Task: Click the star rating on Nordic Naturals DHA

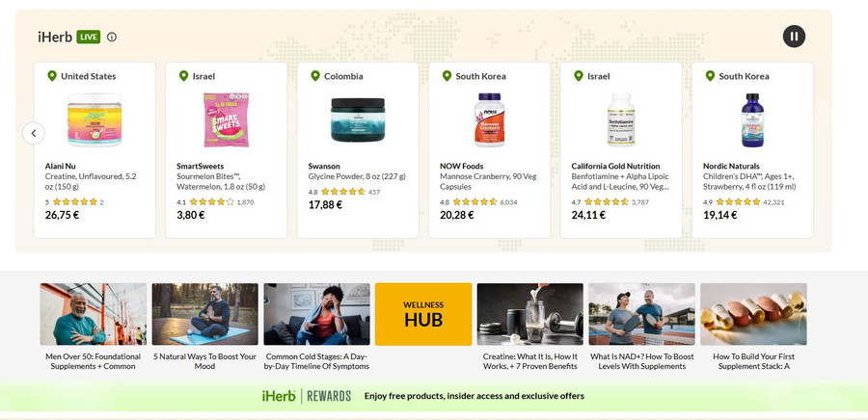Action: (x=738, y=202)
